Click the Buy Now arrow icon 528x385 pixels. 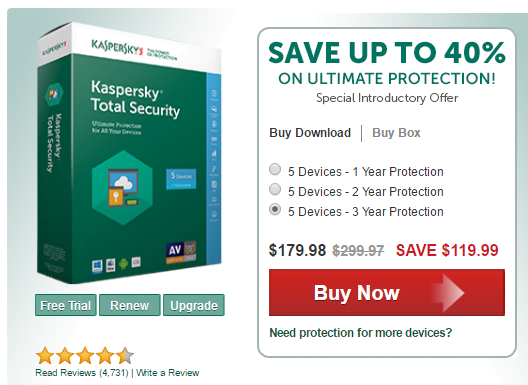coord(450,292)
